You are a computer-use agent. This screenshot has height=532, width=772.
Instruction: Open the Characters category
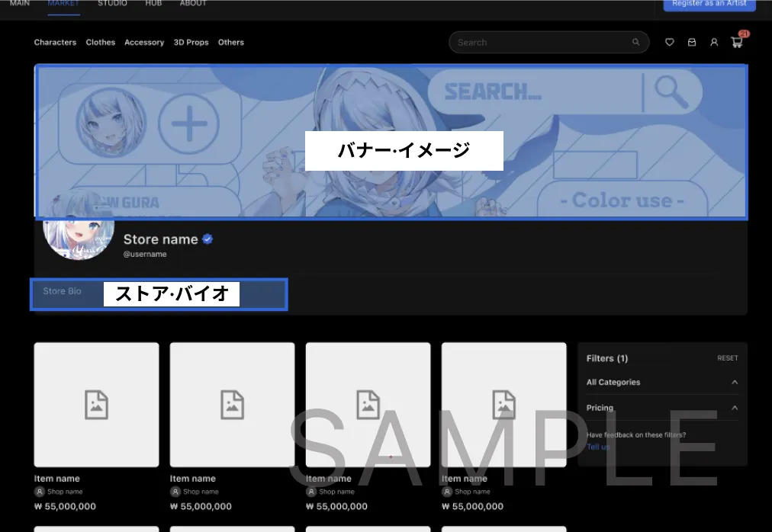pos(55,43)
